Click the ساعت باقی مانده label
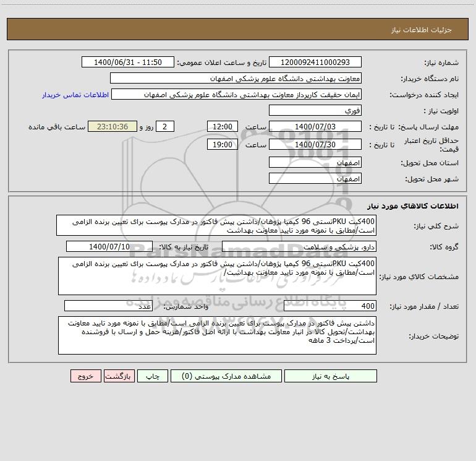The image size is (476, 461). click(x=57, y=127)
